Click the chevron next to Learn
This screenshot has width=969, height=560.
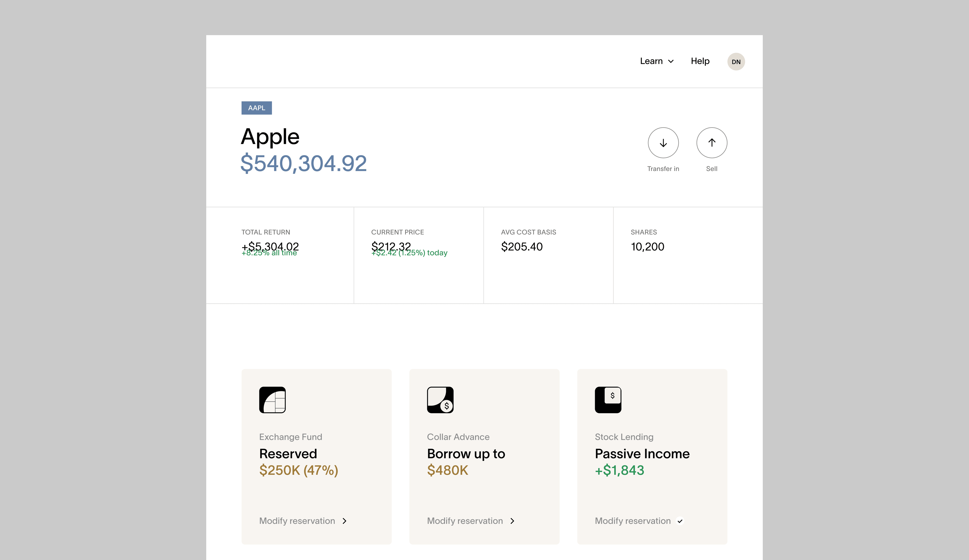tap(671, 62)
